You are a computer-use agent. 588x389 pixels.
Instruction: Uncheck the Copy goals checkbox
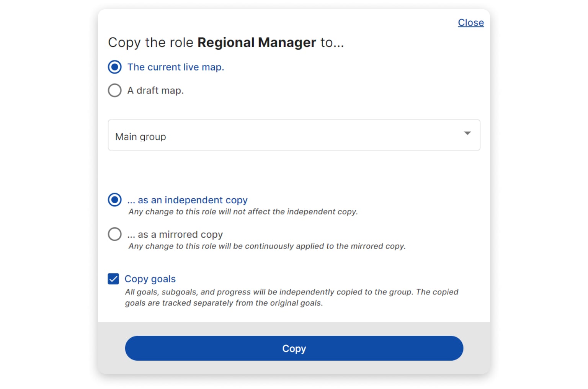coord(113,279)
